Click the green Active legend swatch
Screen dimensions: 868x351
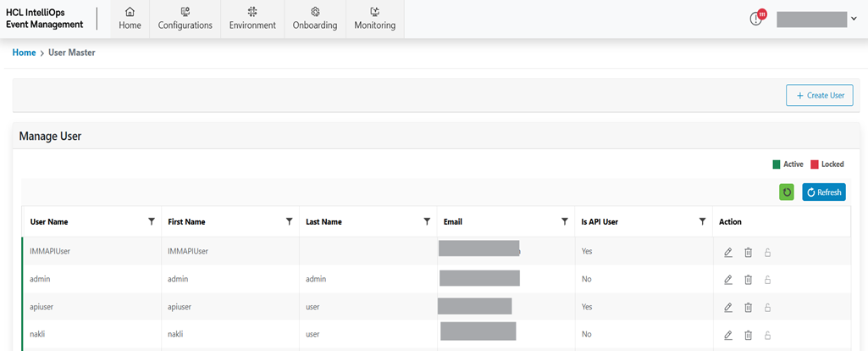click(776, 164)
